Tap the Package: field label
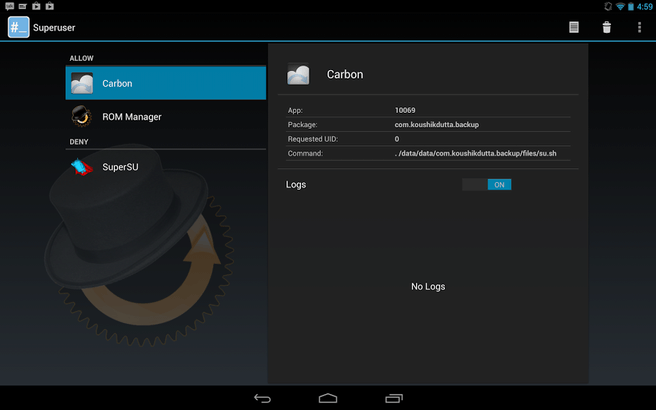The height and width of the screenshot is (410, 656). [302, 124]
